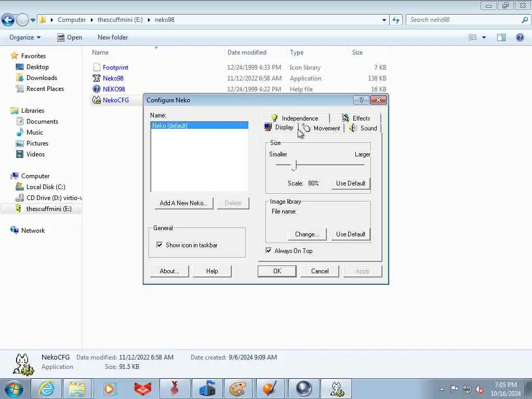532x399 pixels.
Task: Sort by Size column header
Action: pos(357,52)
